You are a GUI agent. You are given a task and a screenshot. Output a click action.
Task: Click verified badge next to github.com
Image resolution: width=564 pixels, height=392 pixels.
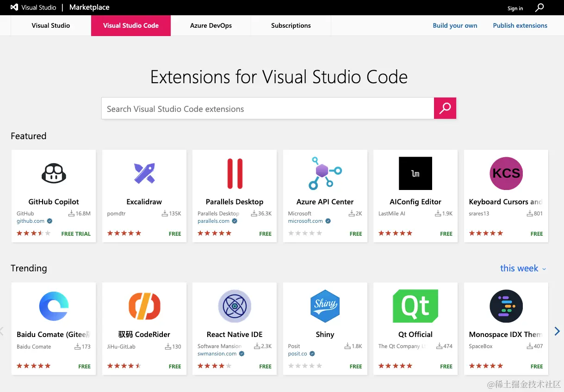[50, 221]
